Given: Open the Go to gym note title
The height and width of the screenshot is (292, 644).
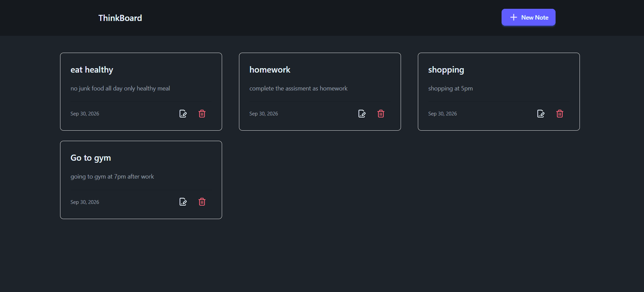Looking at the screenshot, I should click(x=91, y=158).
